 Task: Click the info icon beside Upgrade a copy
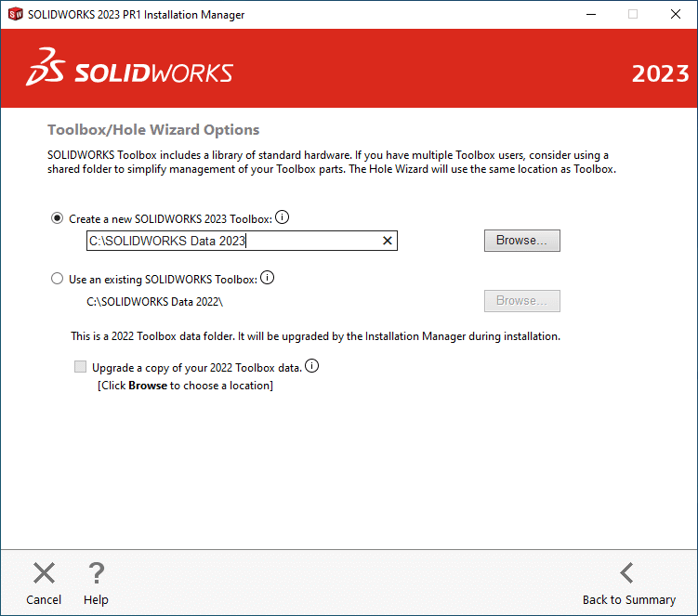click(x=311, y=366)
